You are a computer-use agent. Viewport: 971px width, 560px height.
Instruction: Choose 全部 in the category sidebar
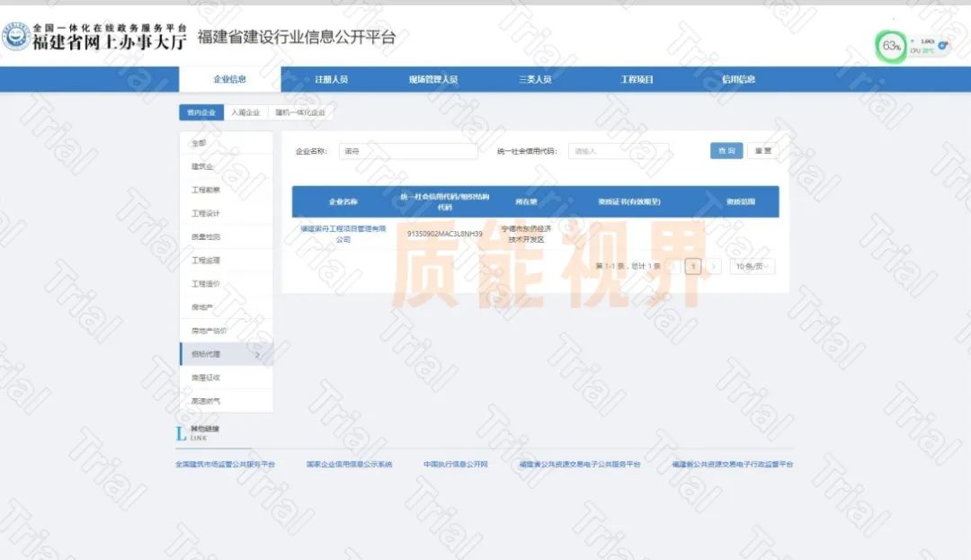(226, 143)
